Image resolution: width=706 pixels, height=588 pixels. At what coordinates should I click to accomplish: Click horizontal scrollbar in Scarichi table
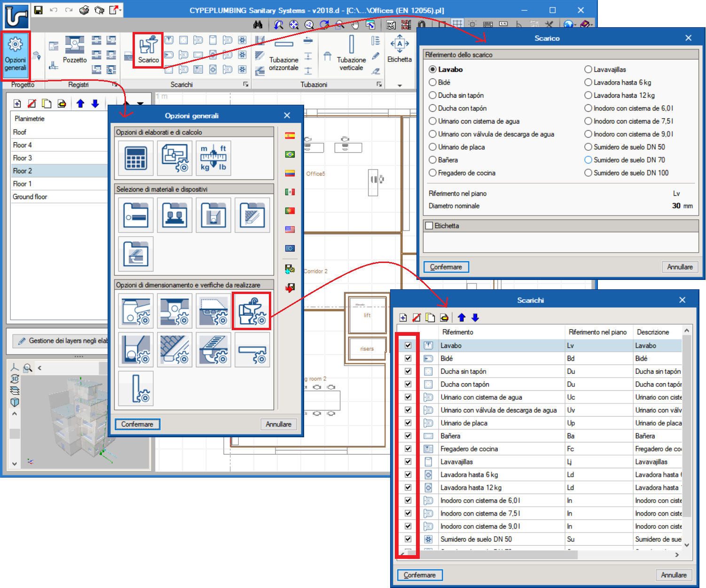(x=493, y=555)
